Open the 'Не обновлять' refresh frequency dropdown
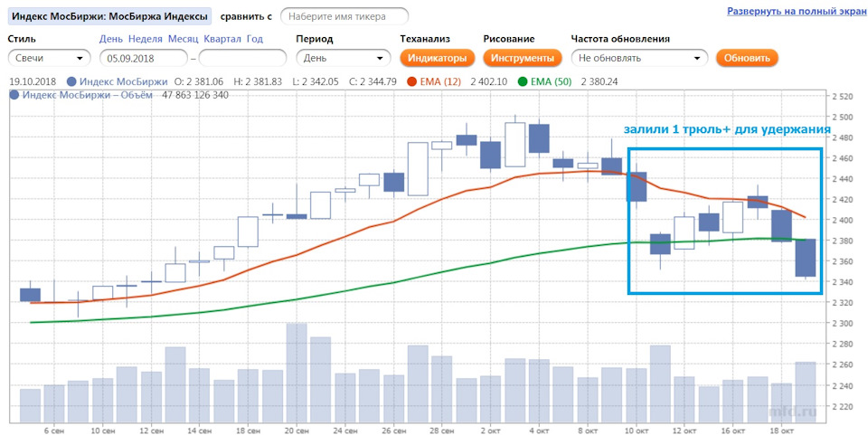Image resolution: width=868 pixels, height=435 pixels. coord(639,58)
